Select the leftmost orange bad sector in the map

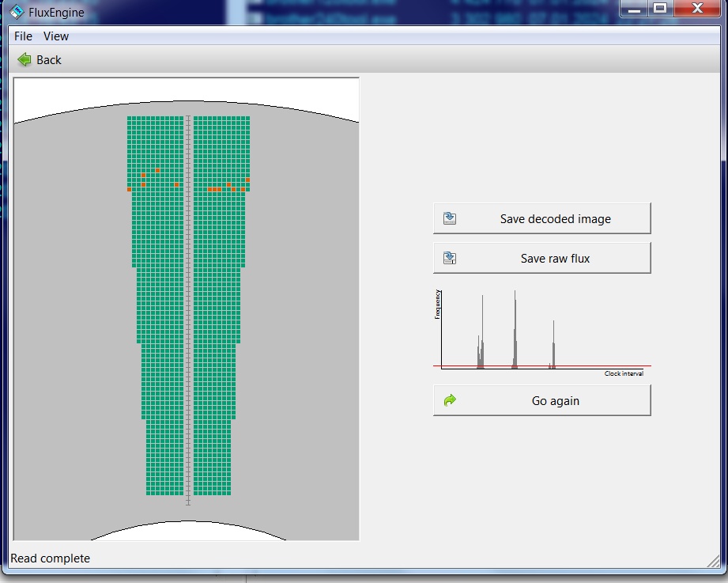(129, 189)
